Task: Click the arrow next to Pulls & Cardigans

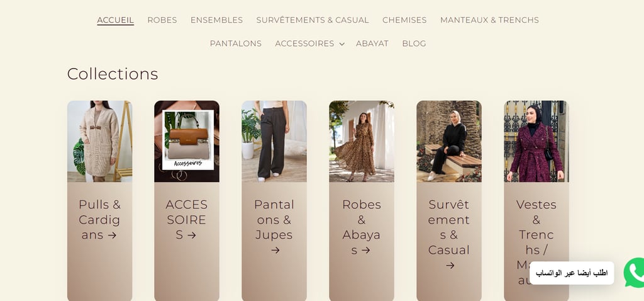Action: pos(112,236)
